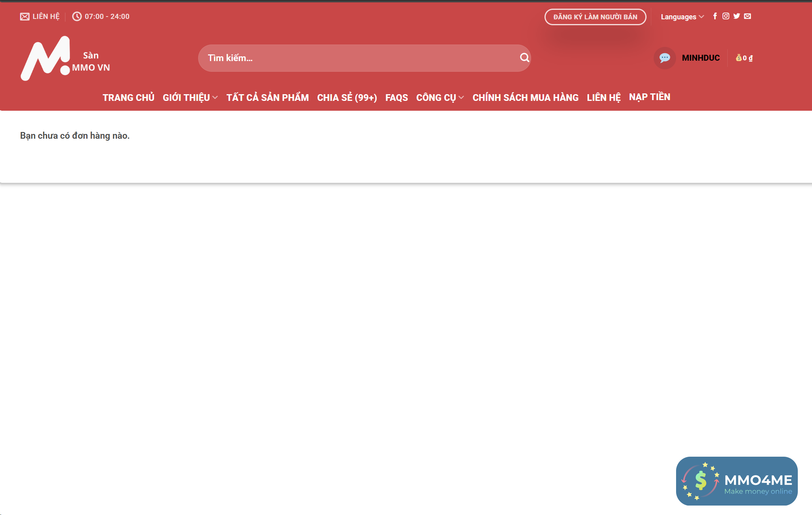Image resolution: width=812 pixels, height=515 pixels.
Task: Click the envelope icon beside LIÊN HỆ
Action: point(24,17)
